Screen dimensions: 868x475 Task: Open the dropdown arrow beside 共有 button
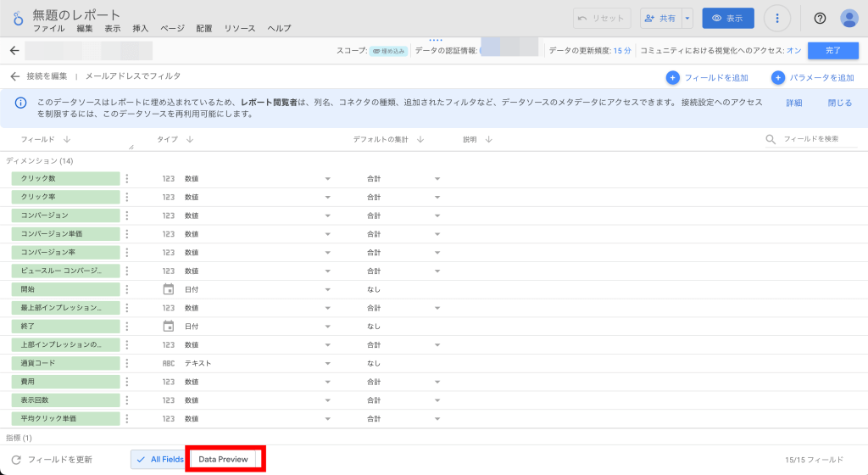pyautogui.click(x=687, y=19)
